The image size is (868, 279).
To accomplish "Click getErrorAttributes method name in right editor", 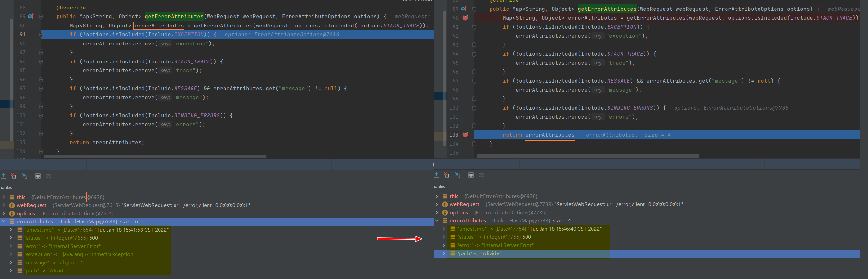I will pyautogui.click(x=607, y=9).
